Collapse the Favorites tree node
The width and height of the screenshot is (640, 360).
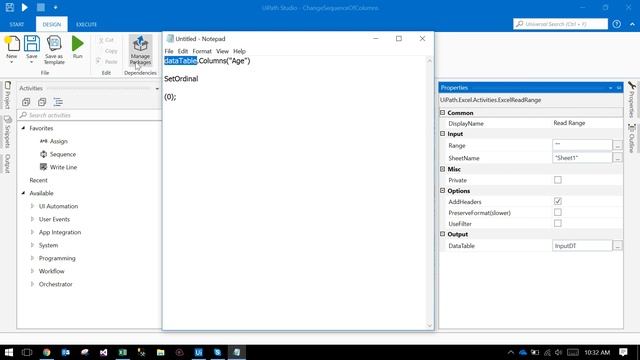coord(23,128)
